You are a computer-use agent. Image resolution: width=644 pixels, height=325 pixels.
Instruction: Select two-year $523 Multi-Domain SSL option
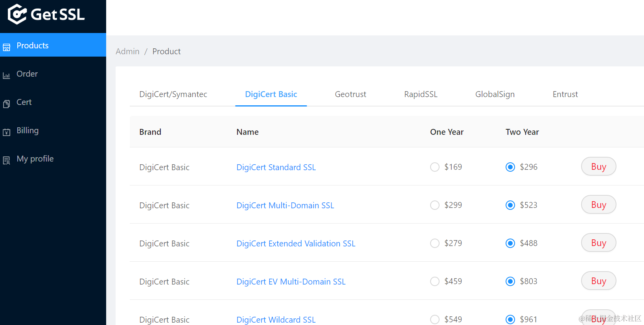click(510, 205)
